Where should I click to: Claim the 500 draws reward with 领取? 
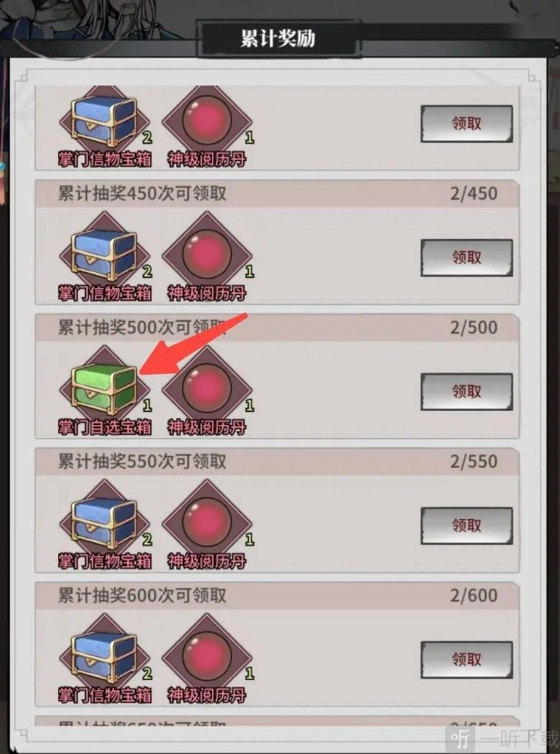coord(467,392)
